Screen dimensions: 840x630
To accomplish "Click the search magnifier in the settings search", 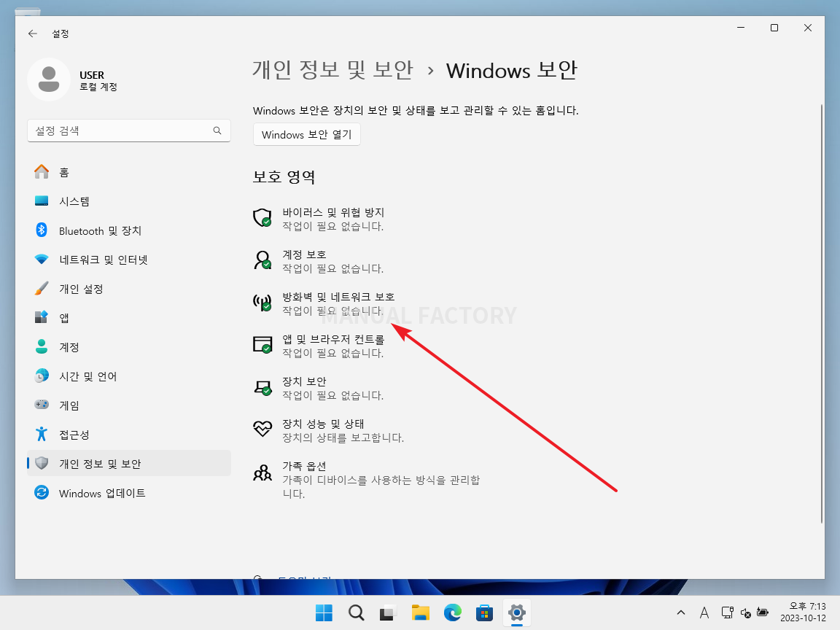I will tap(217, 131).
